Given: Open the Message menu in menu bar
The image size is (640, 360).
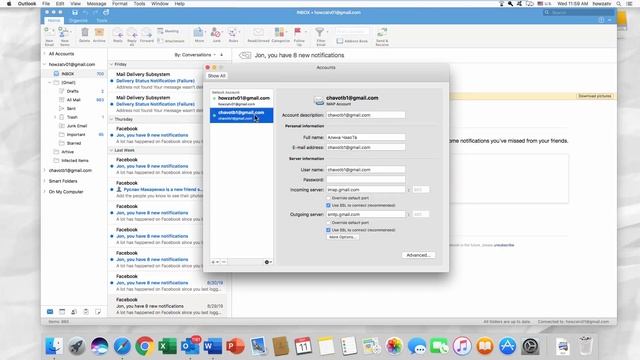Looking at the screenshot, I should coord(96,4).
